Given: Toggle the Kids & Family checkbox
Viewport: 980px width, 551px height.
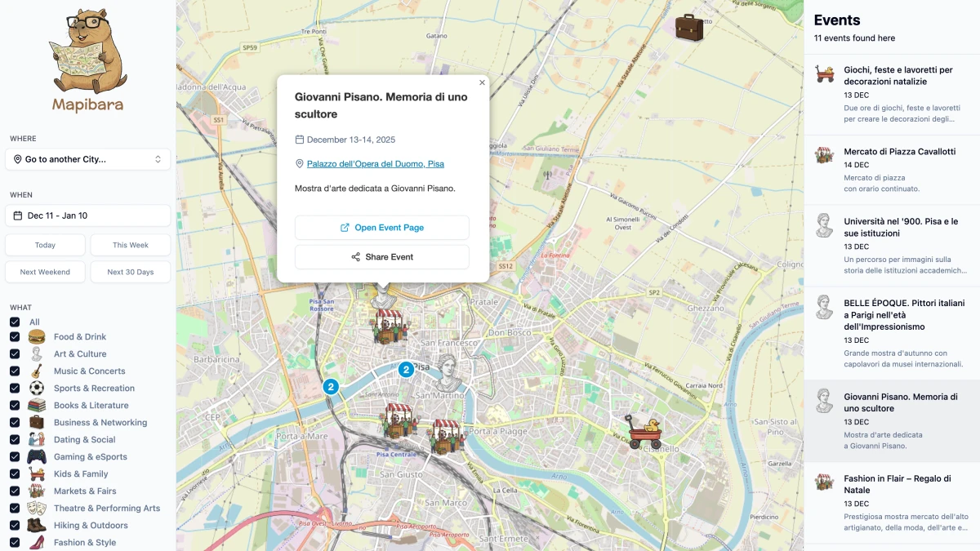Looking at the screenshot, I should point(15,474).
